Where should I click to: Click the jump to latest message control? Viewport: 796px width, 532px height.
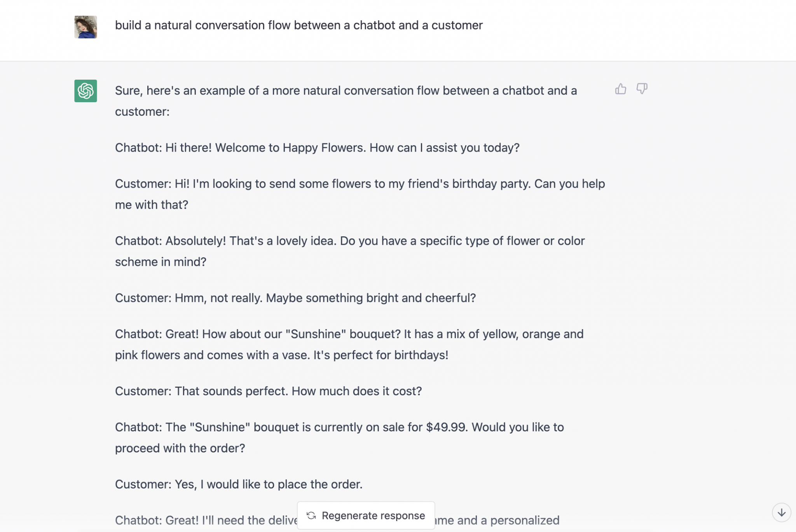click(782, 512)
